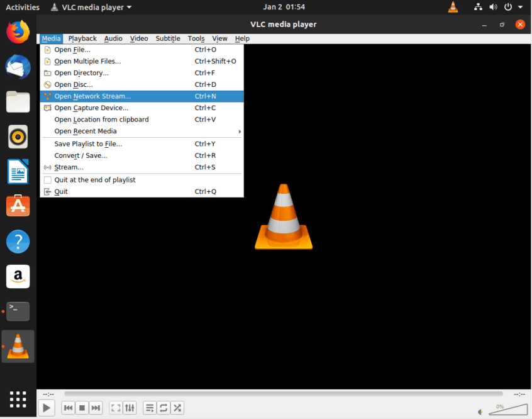Jump to previous media icon

click(x=68, y=408)
